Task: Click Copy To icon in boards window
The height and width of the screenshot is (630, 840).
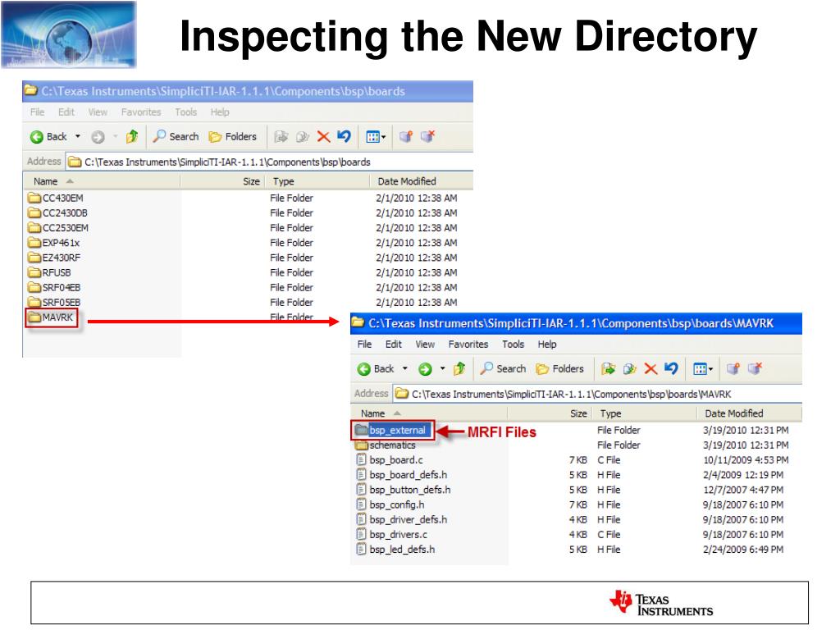Action: click(x=302, y=137)
